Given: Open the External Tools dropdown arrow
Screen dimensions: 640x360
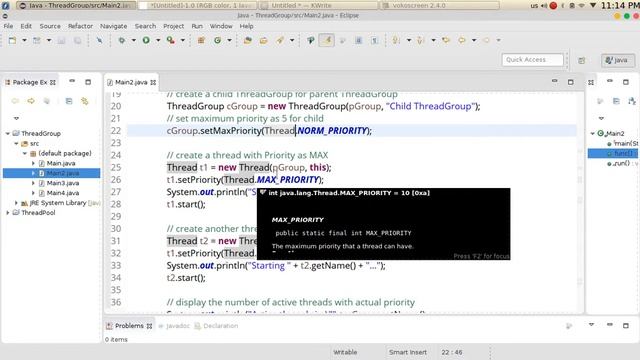Looking at the screenshot, I should 182,40.
